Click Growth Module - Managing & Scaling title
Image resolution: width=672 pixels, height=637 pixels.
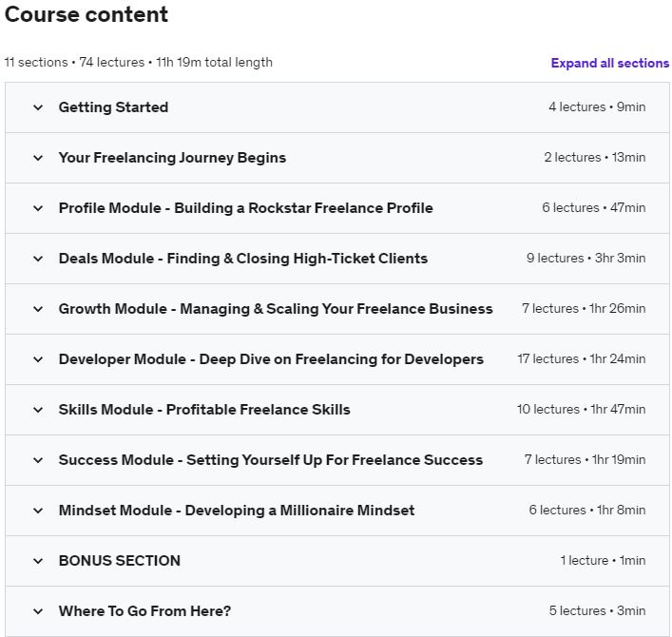276,309
